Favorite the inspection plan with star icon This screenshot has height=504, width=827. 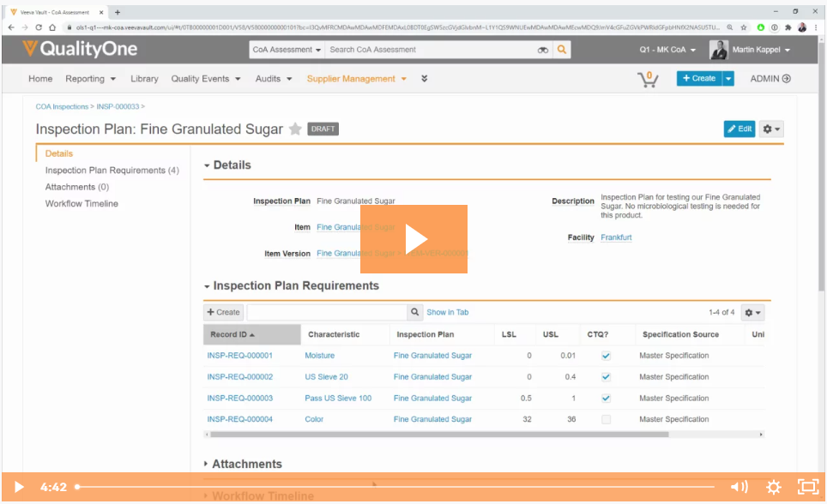coord(295,129)
